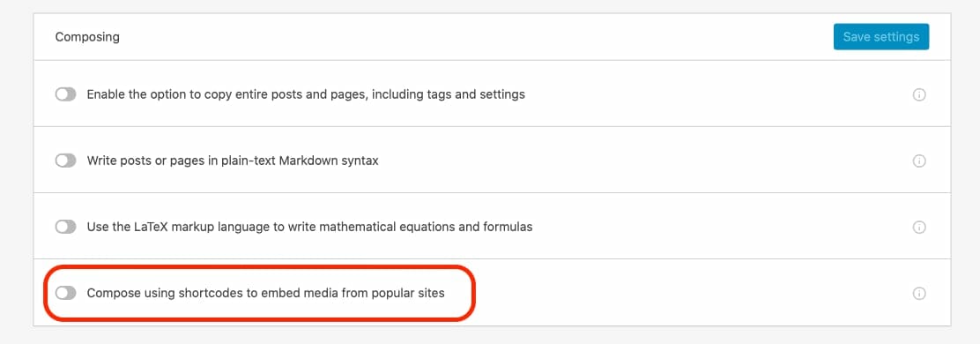Click the 'Use the LaTeX markup language' label
Viewport: 980px width, 344px height.
tap(309, 227)
